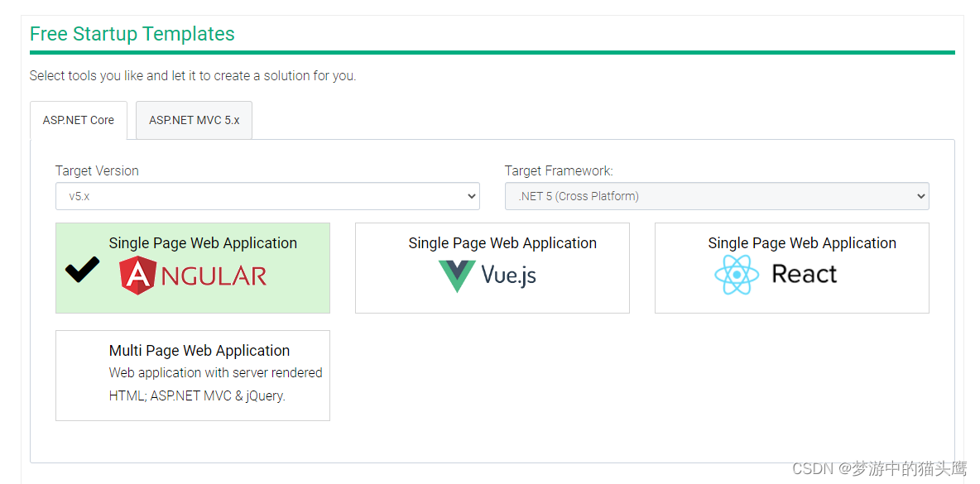The image size is (980, 484).
Task: Click the React atom logo icon
Action: click(x=736, y=275)
